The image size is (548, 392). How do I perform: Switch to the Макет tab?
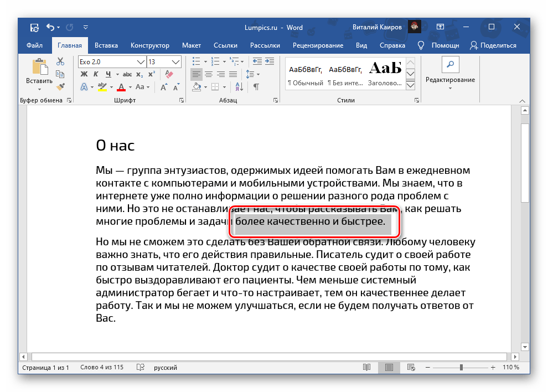point(192,45)
